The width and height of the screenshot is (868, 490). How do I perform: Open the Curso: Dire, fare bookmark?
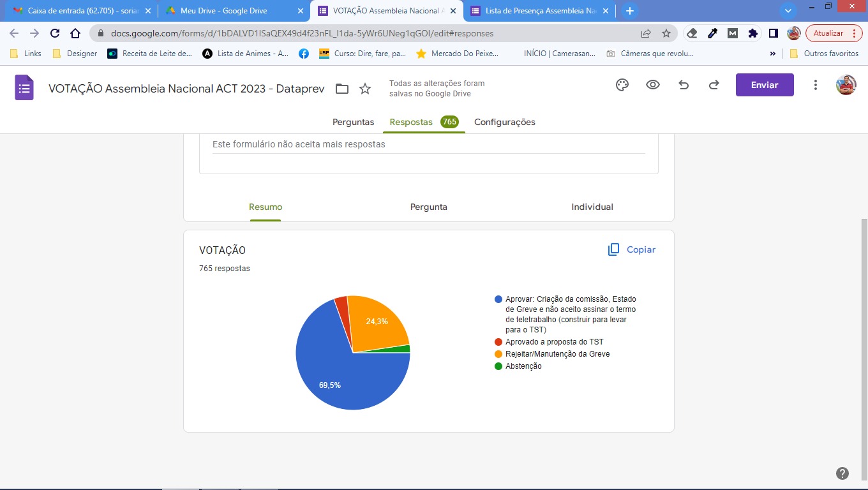point(363,54)
